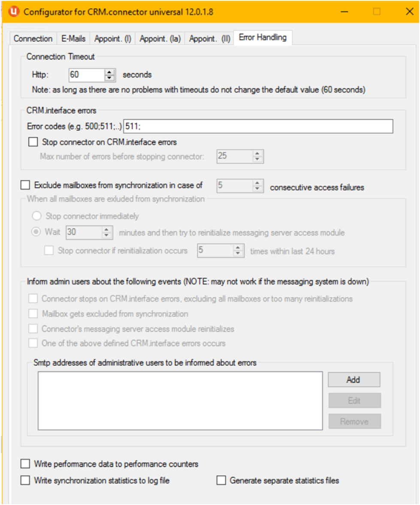The image size is (420, 505).
Task: Decrease consecutive access failures count
Action: tap(257, 189)
